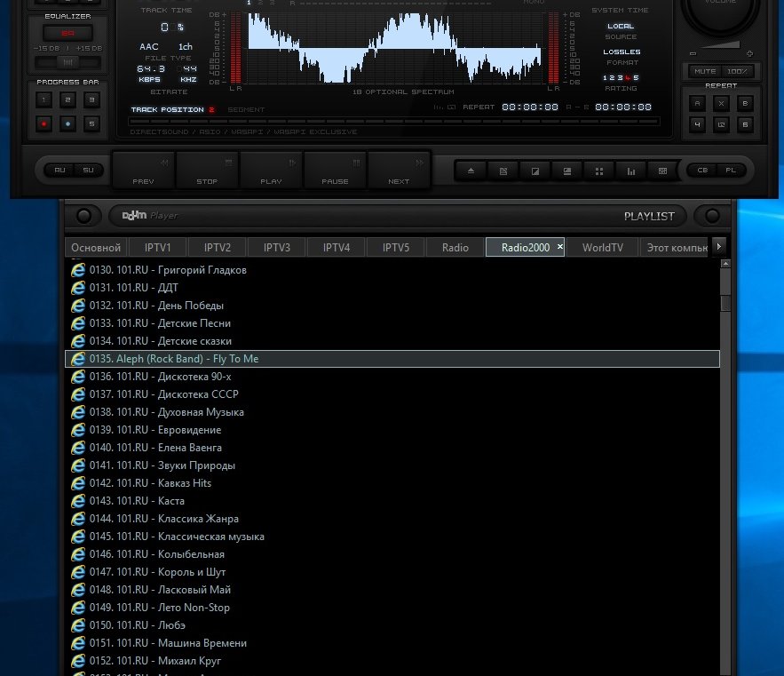Set repeat point A
This screenshot has width=784, height=676.
[698, 104]
